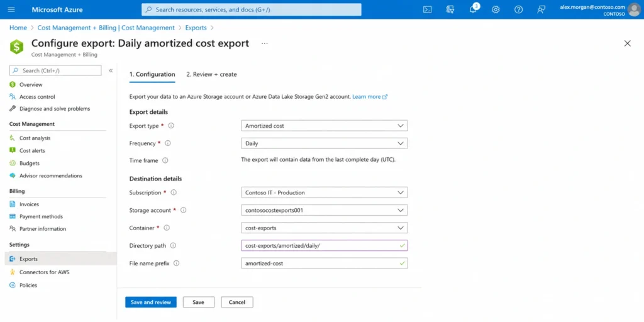
Task: Switch to the 1. Configuration tab
Action: point(152,74)
